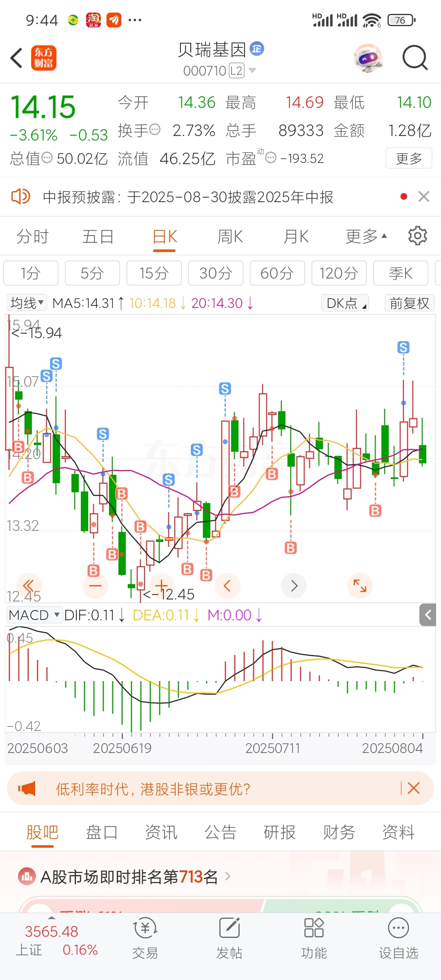Tap the double-left jump-to-earliest chart button

(29, 586)
